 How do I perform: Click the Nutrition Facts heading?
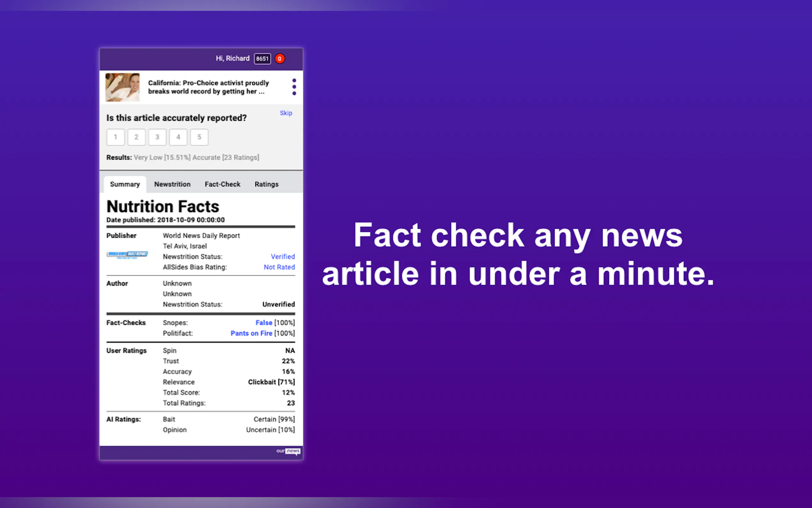coord(163,206)
